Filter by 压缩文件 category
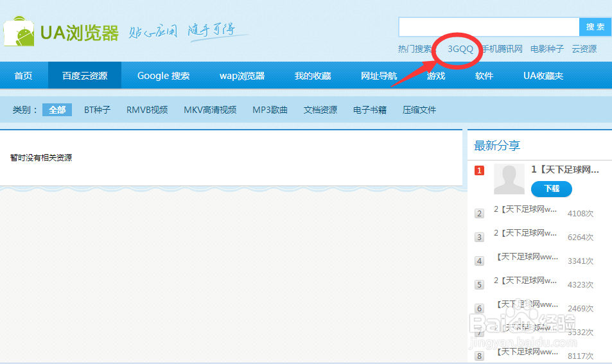This screenshot has height=364, width=612. 419,110
